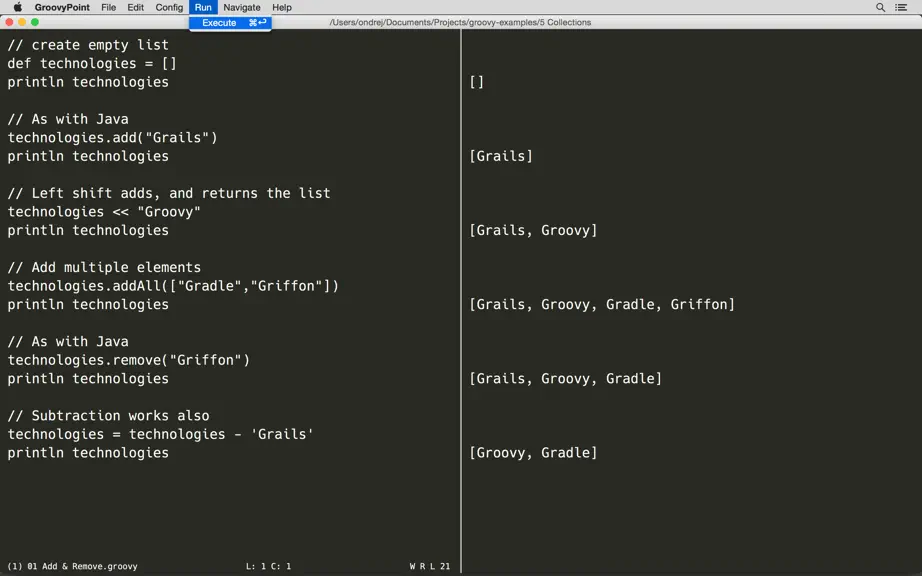Open the Navigate menu
This screenshot has width=922, height=576.
(242, 7)
